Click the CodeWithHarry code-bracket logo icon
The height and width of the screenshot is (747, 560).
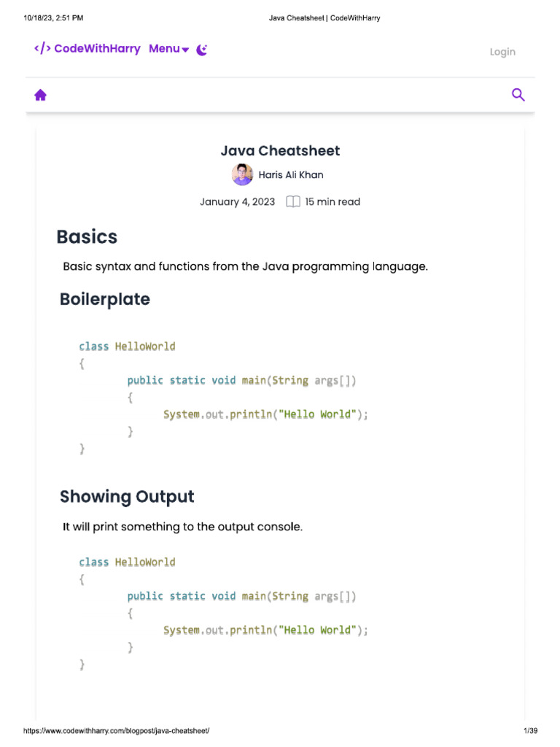coord(42,49)
